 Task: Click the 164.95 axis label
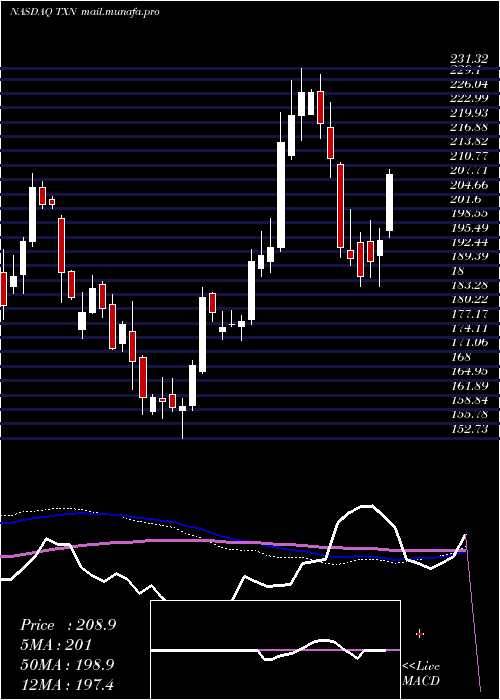[469, 371]
